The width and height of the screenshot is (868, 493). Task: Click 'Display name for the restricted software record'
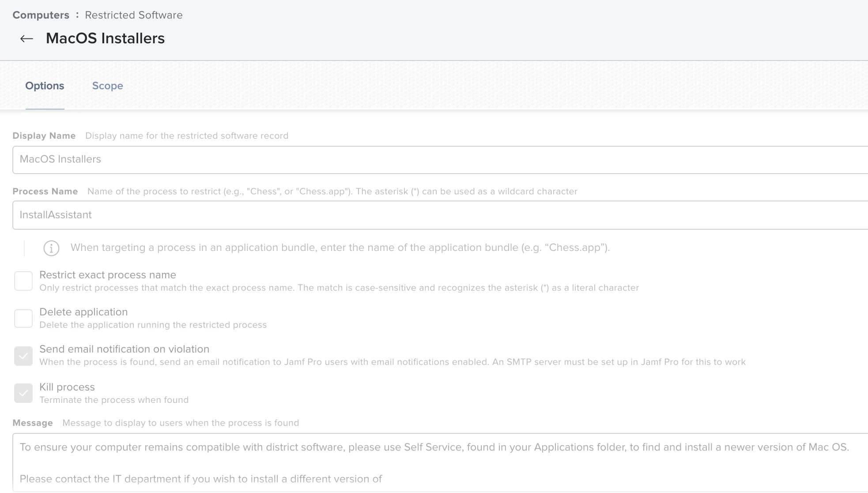click(187, 136)
